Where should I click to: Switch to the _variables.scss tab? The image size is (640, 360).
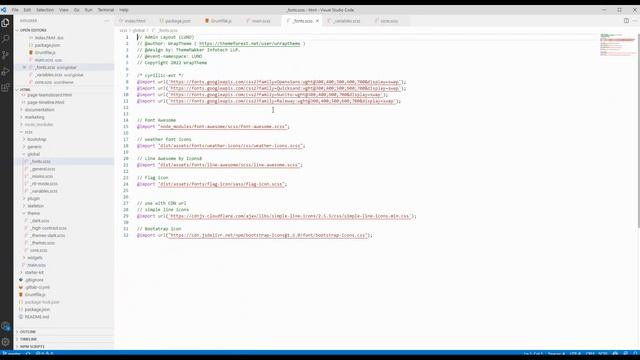pos(347,21)
